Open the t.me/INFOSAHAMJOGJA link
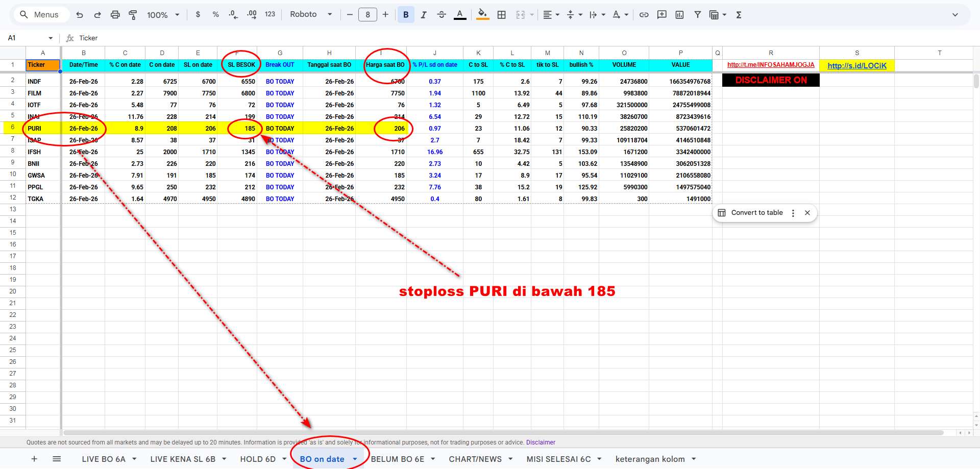The width and height of the screenshot is (980, 469). pos(770,65)
